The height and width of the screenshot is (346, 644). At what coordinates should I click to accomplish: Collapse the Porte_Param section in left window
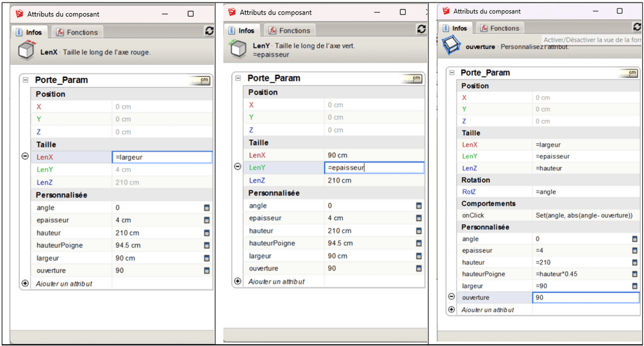(25, 80)
